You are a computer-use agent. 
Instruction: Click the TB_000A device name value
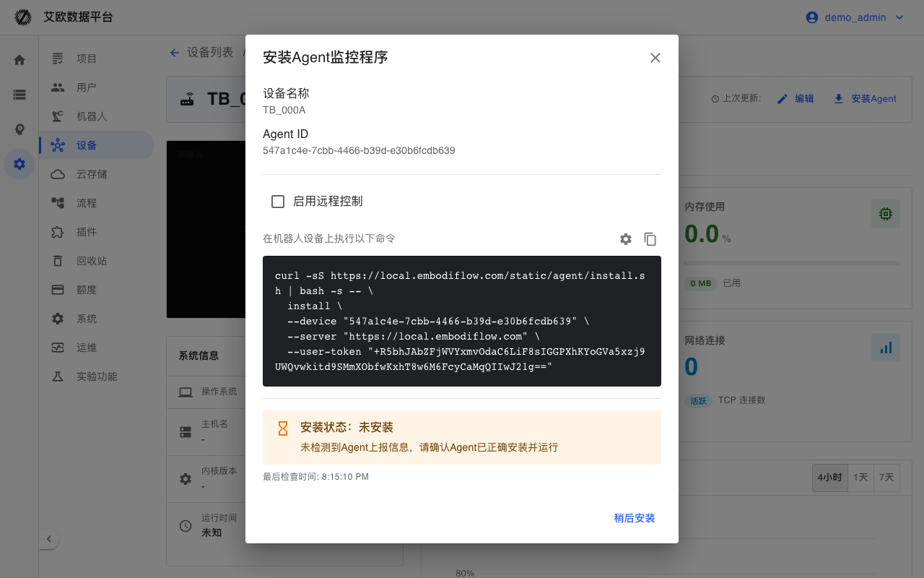[x=284, y=111]
